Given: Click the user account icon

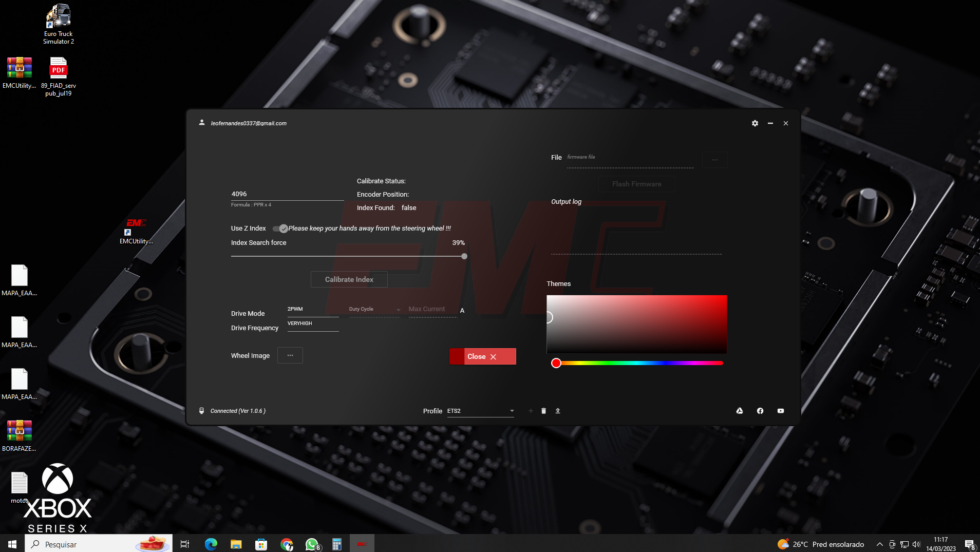Looking at the screenshot, I should [202, 123].
